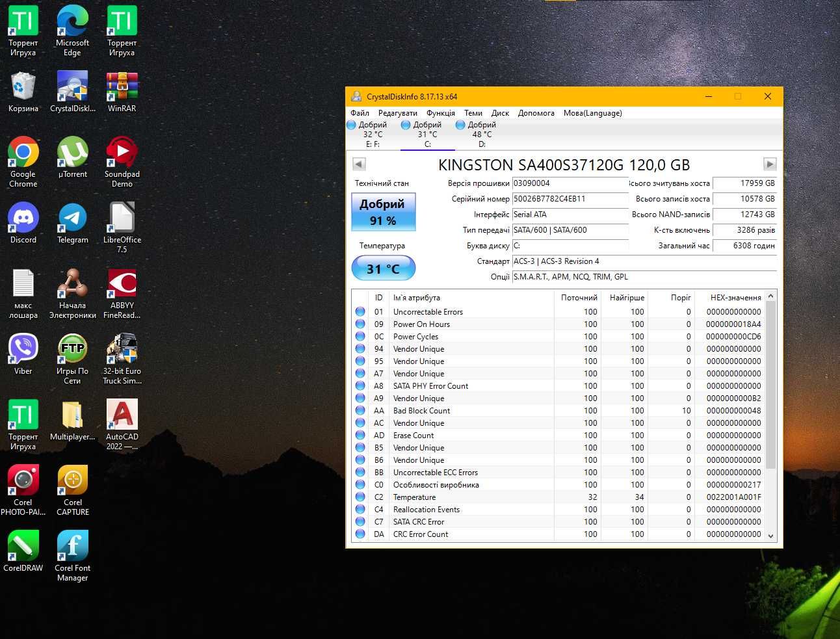
Task: Click the total host reads value 17959 GB
Action: pyautogui.click(x=744, y=183)
